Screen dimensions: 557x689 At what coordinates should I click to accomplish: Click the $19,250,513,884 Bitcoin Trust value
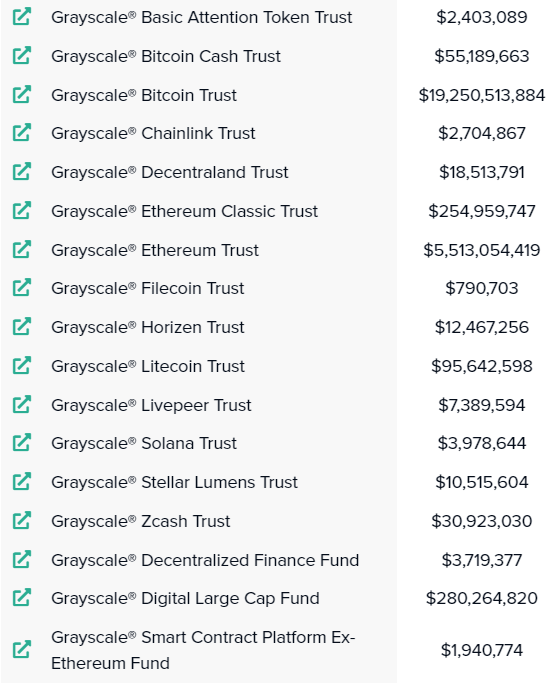(x=482, y=95)
